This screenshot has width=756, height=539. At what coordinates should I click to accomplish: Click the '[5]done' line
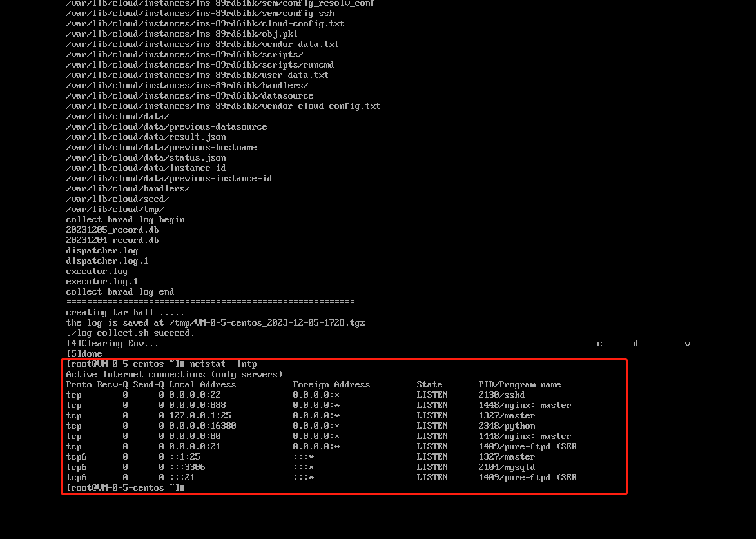click(x=84, y=354)
